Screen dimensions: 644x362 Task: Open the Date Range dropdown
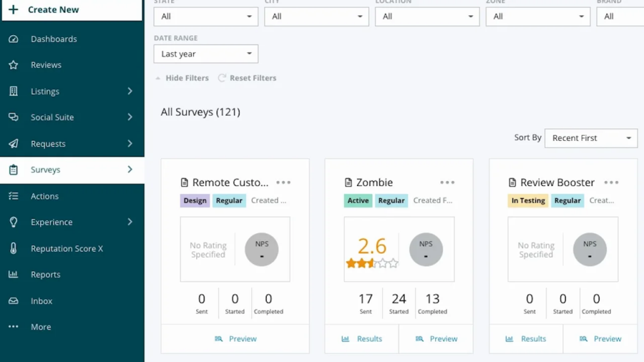206,53
